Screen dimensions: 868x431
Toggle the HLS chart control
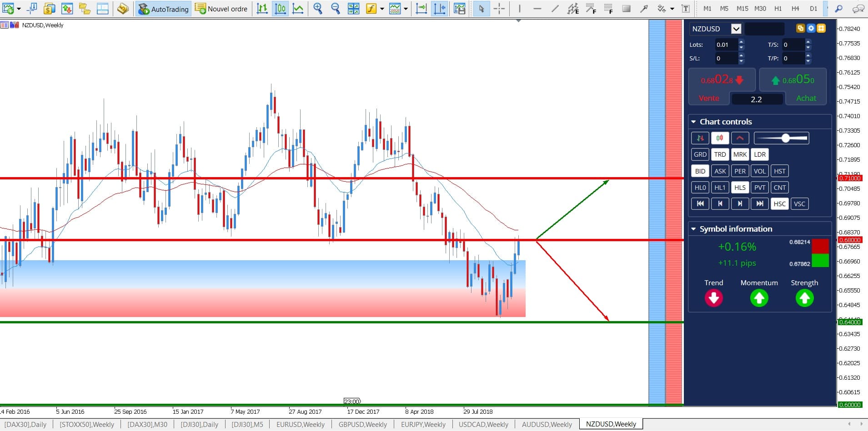pos(740,188)
